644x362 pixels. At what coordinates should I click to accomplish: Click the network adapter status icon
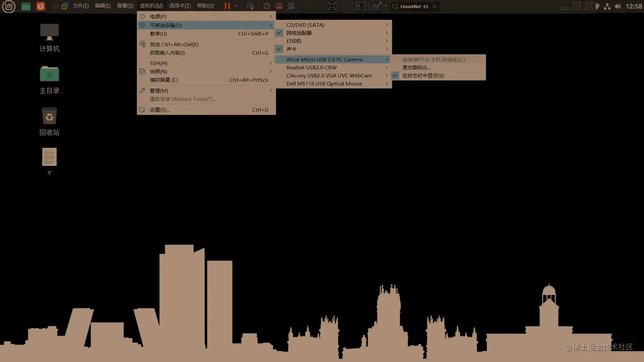tap(607, 6)
